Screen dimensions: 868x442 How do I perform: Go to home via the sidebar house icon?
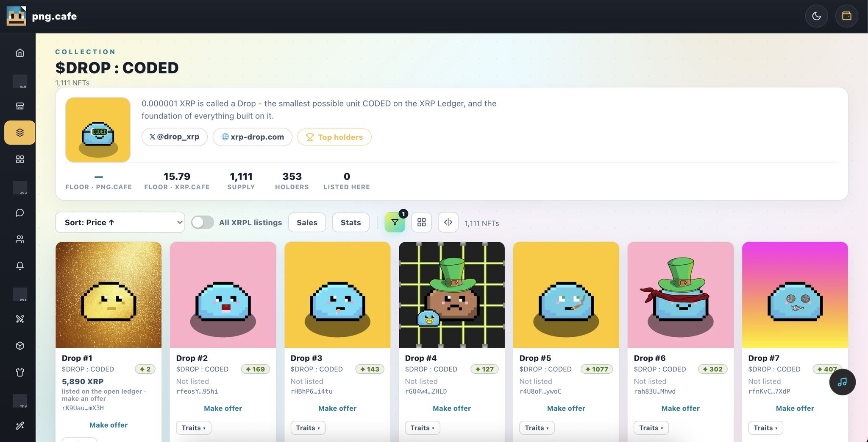(x=20, y=53)
